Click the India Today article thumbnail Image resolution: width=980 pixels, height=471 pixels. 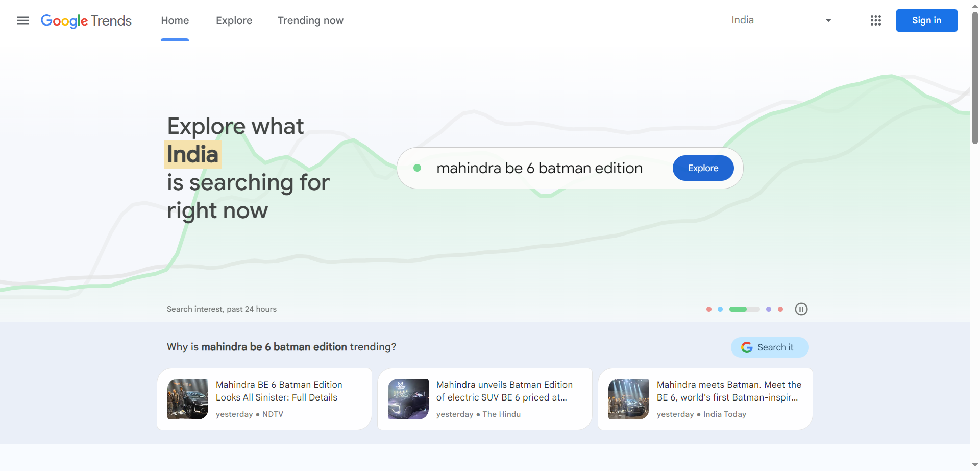[x=629, y=399]
